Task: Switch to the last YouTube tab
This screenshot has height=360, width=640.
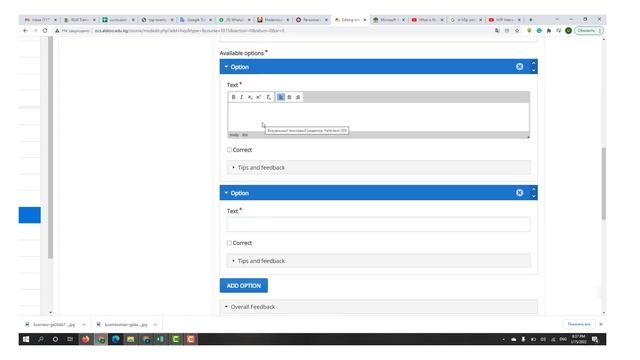Action: [x=504, y=20]
